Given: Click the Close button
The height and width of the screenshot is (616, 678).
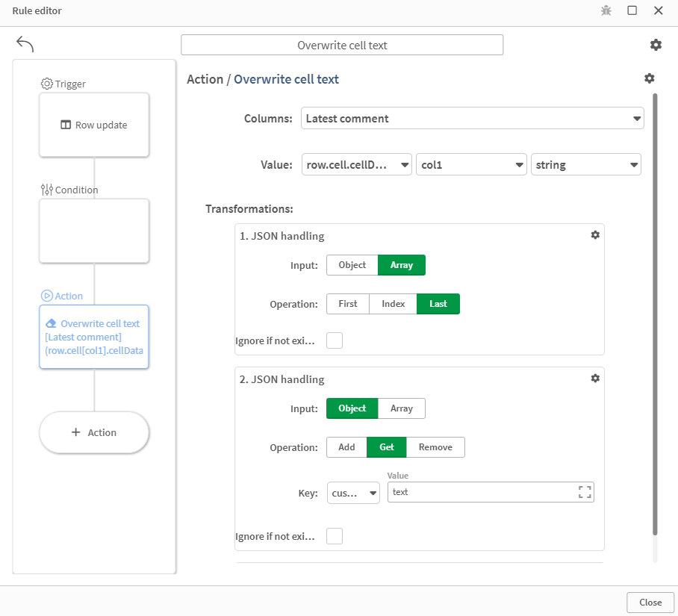Looking at the screenshot, I should point(650,602).
